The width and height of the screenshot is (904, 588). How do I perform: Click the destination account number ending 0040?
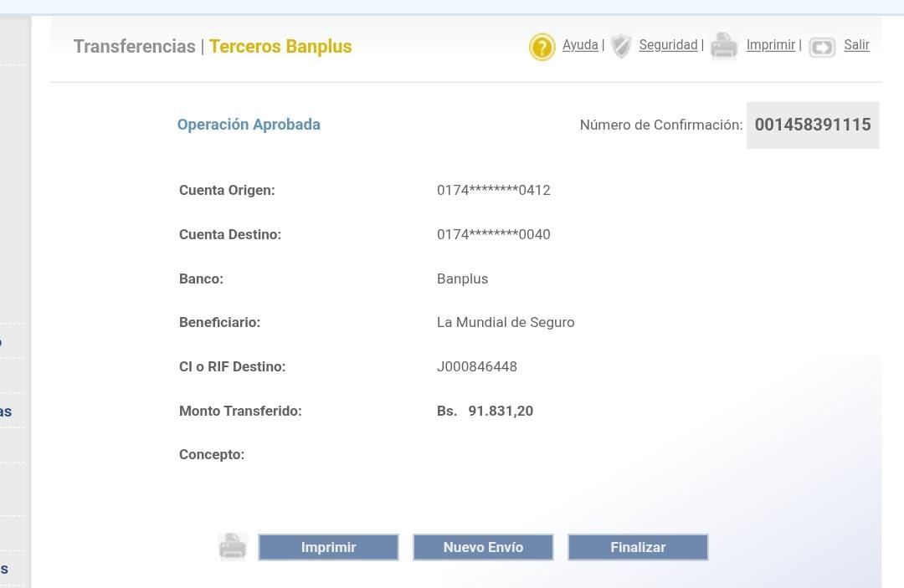click(x=493, y=234)
